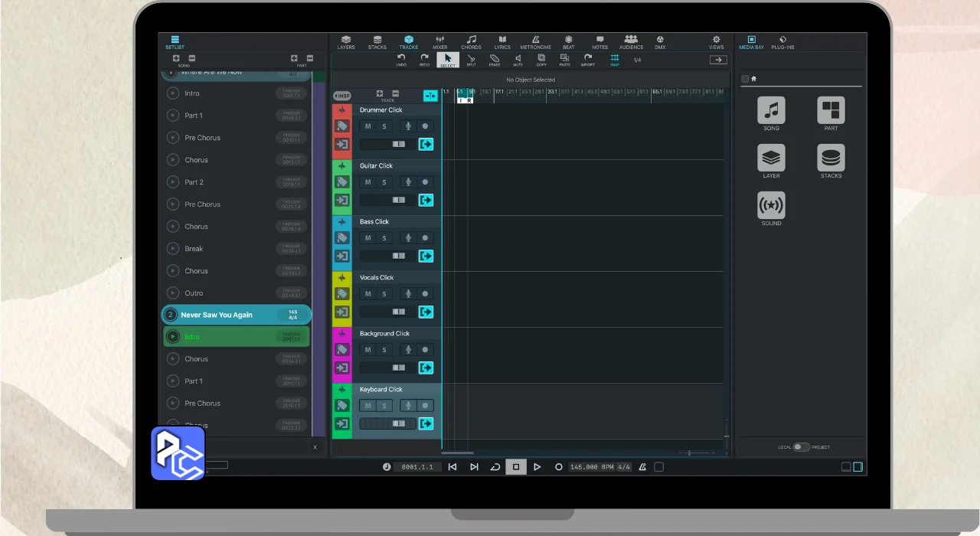This screenshot has width=980, height=536.
Task: Click the Stacks icon in Media Bay
Action: point(831,159)
